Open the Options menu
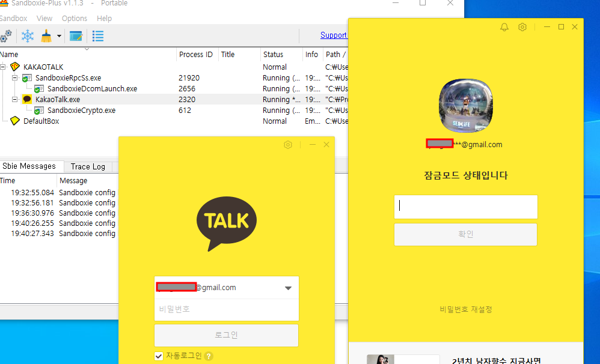 [74, 19]
